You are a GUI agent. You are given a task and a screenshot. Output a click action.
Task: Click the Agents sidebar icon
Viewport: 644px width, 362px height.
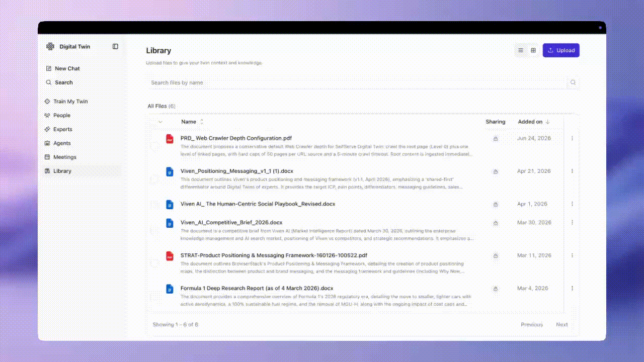(x=47, y=143)
